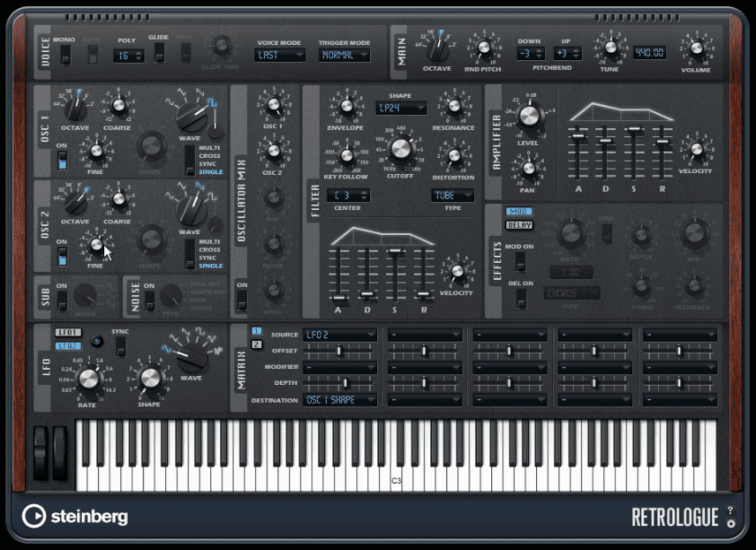The height and width of the screenshot is (550, 756).
Task: Enable the Del On effects switch
Action: pos(521,298)
